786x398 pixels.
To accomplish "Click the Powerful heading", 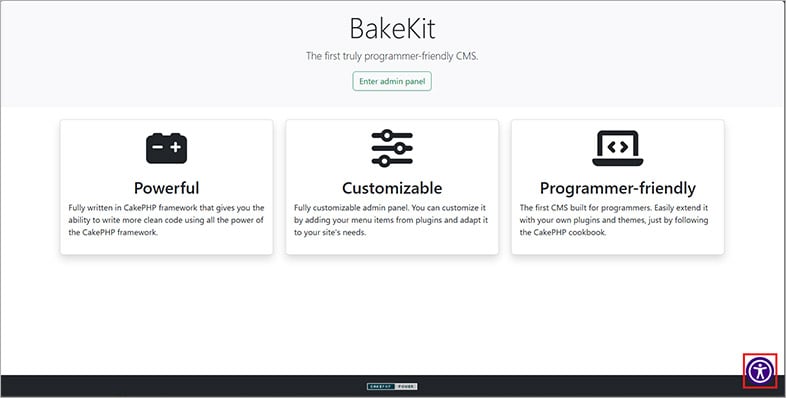I will coord(166,188).
